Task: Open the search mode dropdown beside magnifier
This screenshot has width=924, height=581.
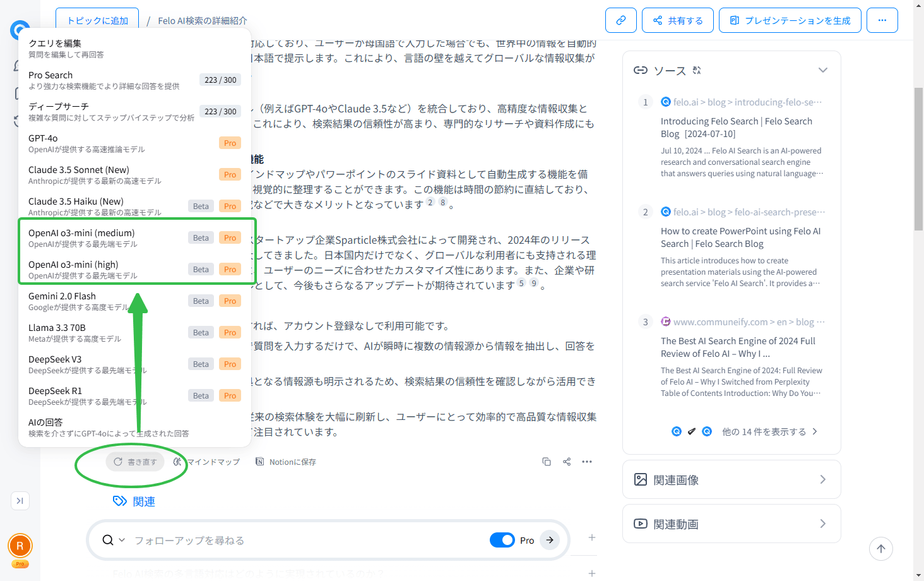Action: pos(122,540)
